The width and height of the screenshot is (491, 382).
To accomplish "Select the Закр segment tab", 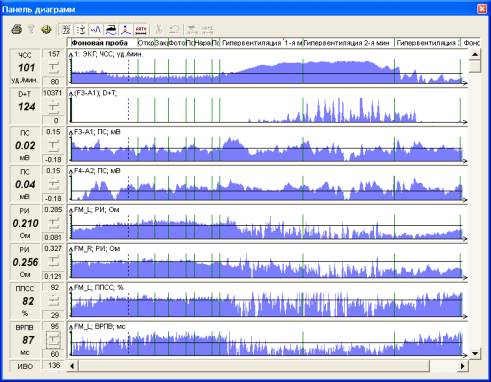I will (x=161, y=43).
